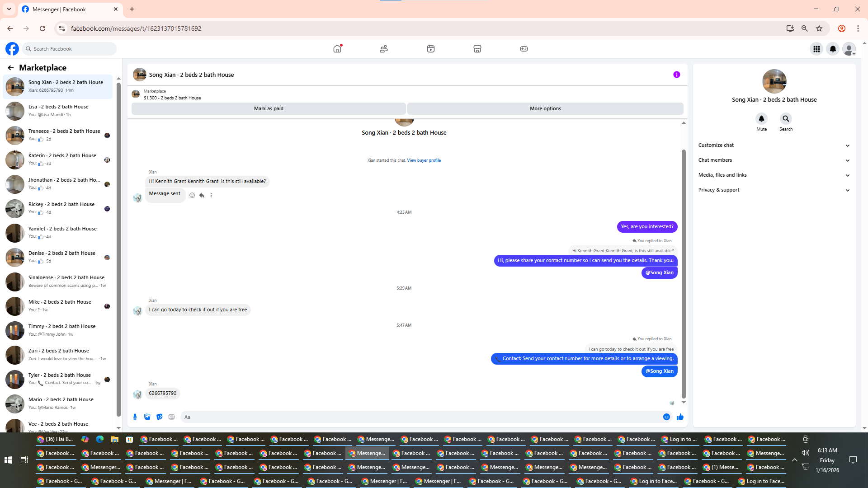This screenshot has height=488, width=868.
Task: Open the sticker picker icon
Action: (159, 417)
